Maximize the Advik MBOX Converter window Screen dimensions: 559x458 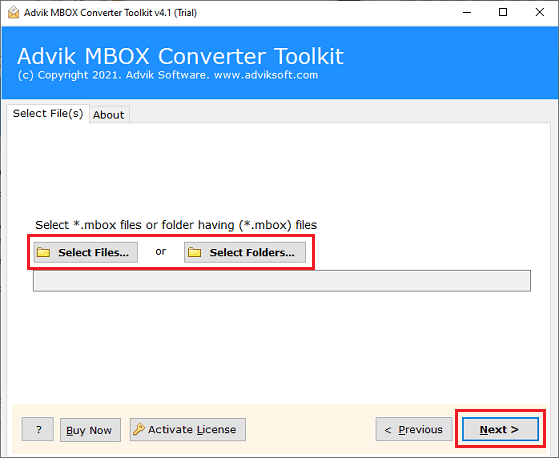click(503, 12)
